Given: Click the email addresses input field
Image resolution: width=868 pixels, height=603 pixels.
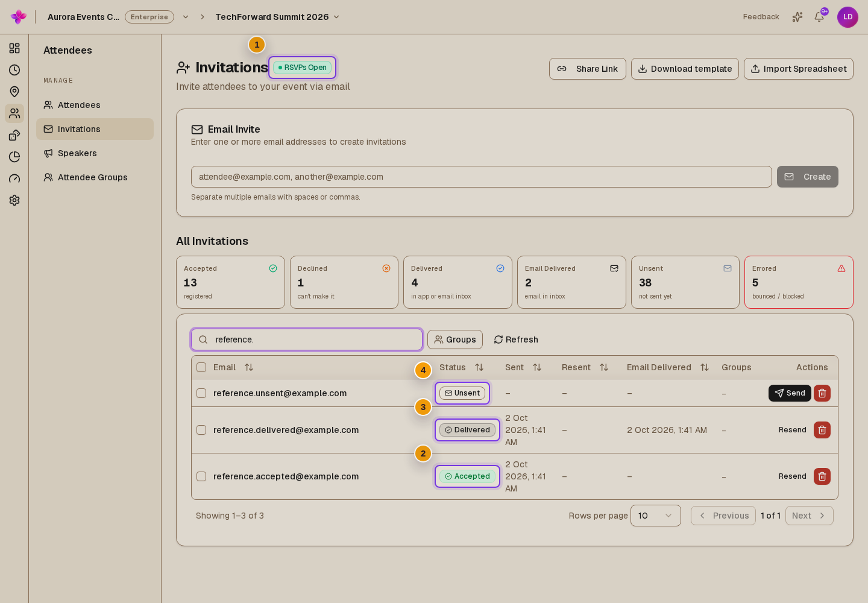Looking at the screenshot, I should [482, 177].
